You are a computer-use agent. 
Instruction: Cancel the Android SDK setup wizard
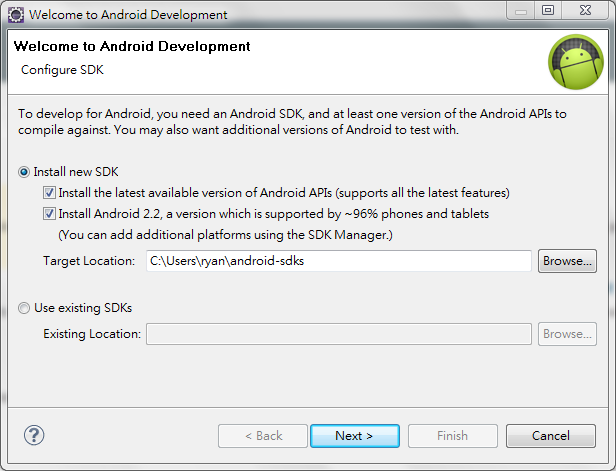(551, 436)
